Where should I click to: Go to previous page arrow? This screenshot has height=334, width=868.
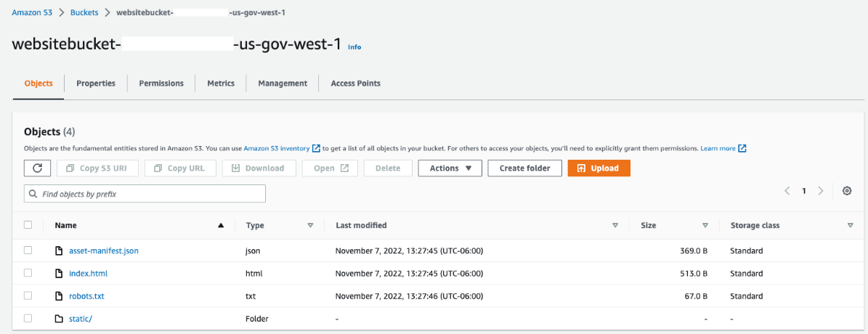click(787, 191)
